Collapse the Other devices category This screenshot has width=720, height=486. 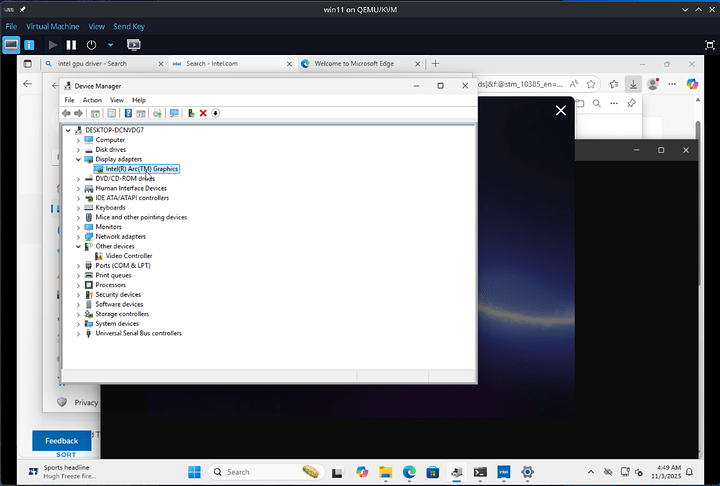pyautogui.click(x=78, y=246)
